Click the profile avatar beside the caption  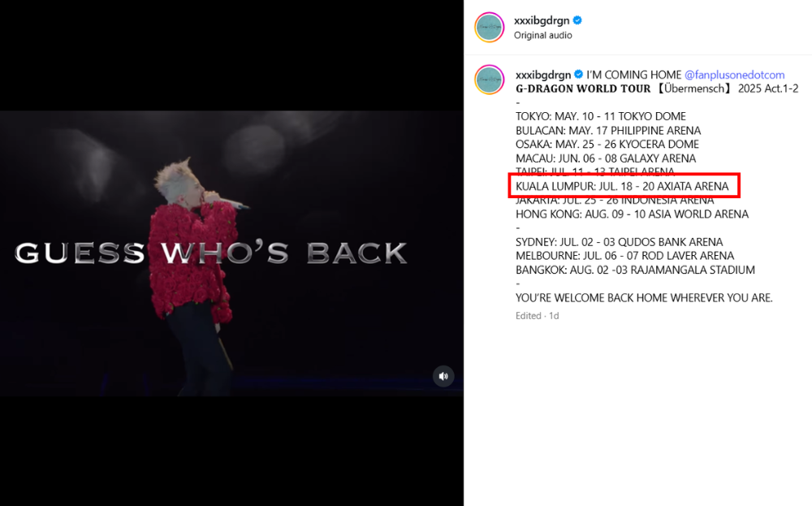click(x=490, y=80)
